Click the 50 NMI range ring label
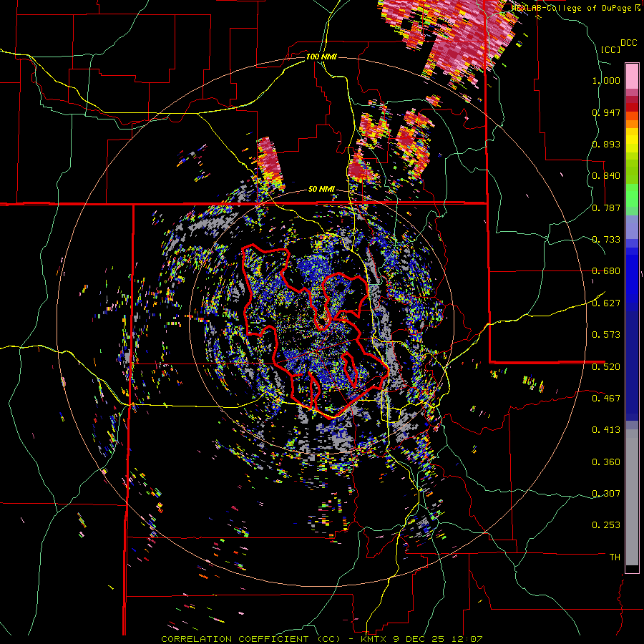Screen dimensions: 644x644 click(321, 190)
